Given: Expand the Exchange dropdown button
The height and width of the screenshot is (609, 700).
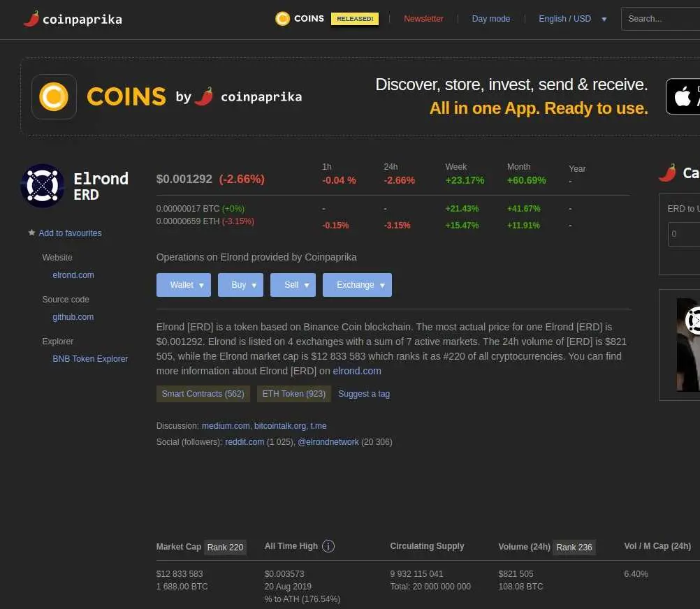Looking at the screenshot, I should coord(357,285).
